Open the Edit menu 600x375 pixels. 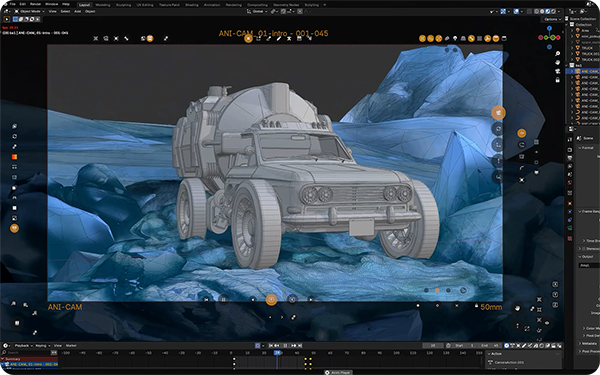coord(23,4)
